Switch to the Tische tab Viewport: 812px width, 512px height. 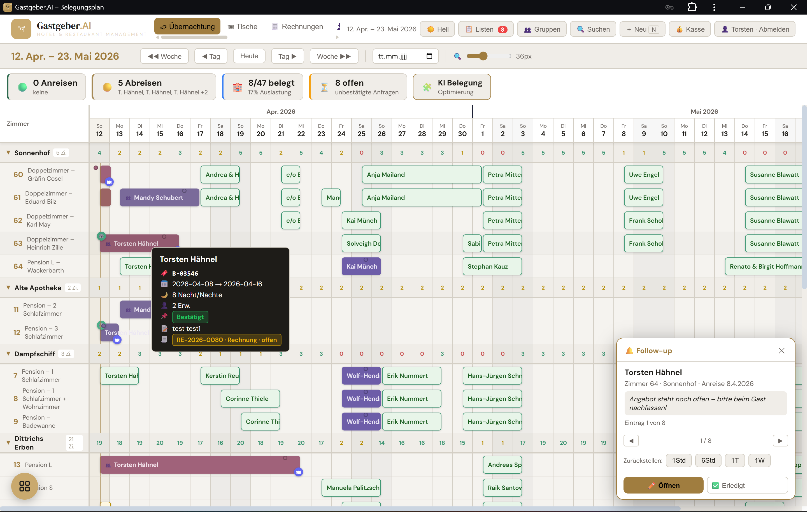click(243, 27)
